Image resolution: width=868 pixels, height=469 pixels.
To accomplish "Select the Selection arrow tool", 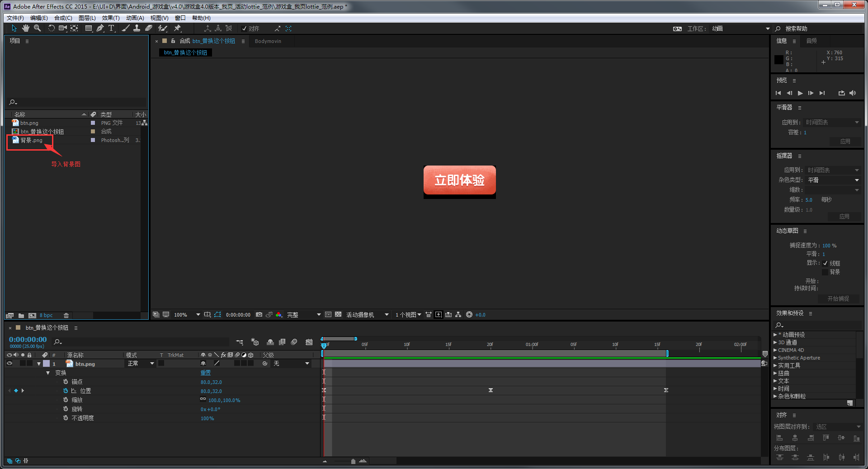I will (x=14, y=28).
